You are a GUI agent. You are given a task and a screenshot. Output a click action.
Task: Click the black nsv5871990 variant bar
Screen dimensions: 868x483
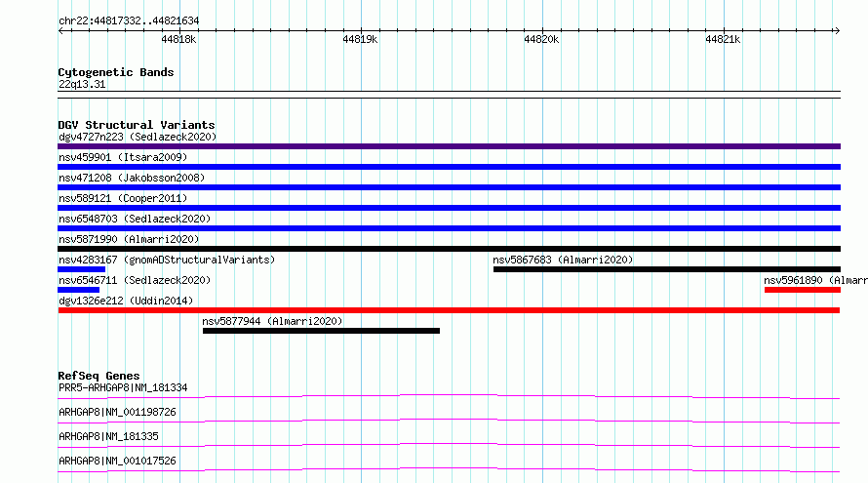[x=449, y=249]
